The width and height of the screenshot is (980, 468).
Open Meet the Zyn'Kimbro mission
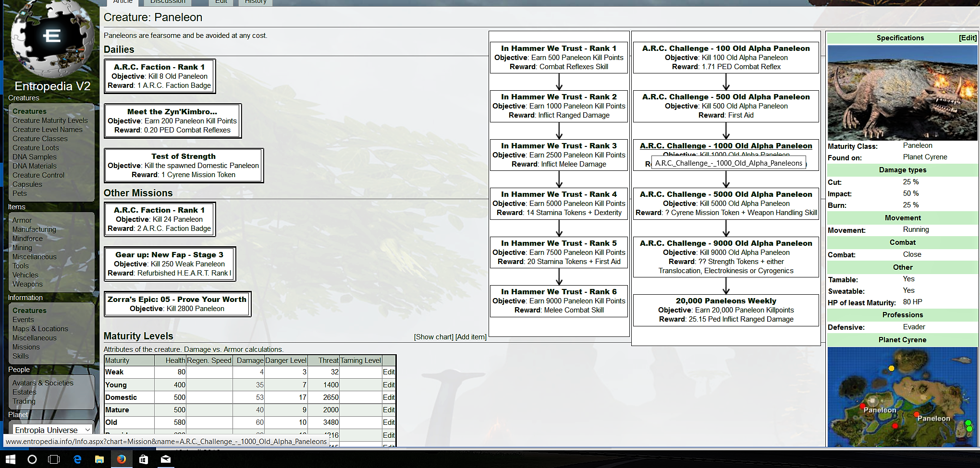click(172, 112)
